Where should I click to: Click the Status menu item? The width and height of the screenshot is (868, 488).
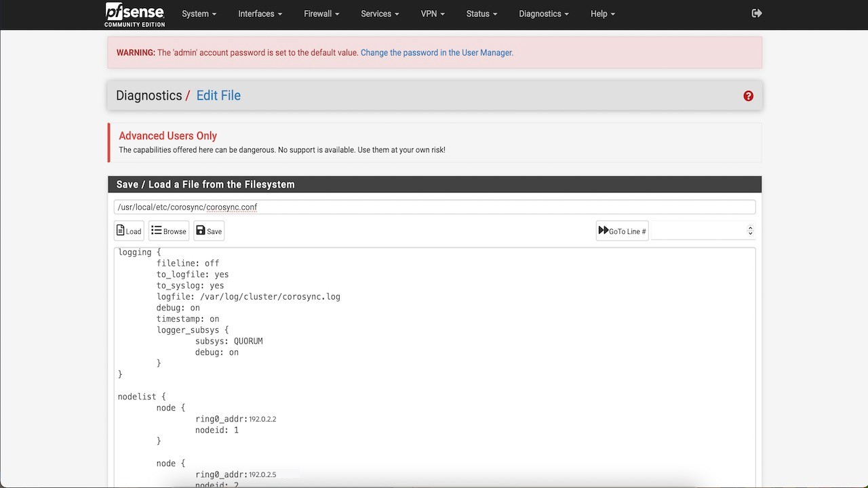481,14
